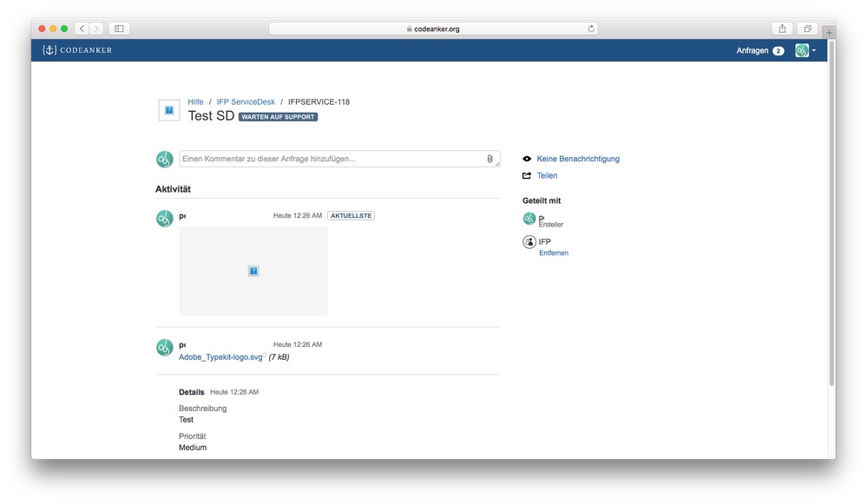Click the Anfragen count badge 2
The image size is (867, 504).
[778, 51]
